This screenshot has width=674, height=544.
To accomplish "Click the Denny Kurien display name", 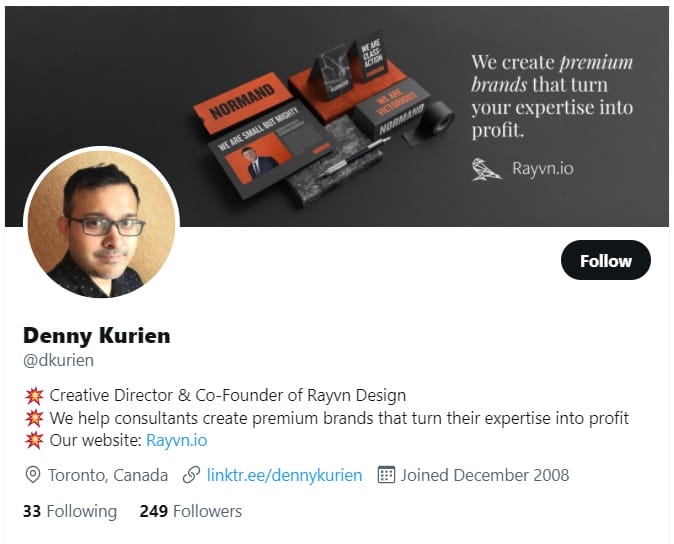I will (x=97, y=336).
